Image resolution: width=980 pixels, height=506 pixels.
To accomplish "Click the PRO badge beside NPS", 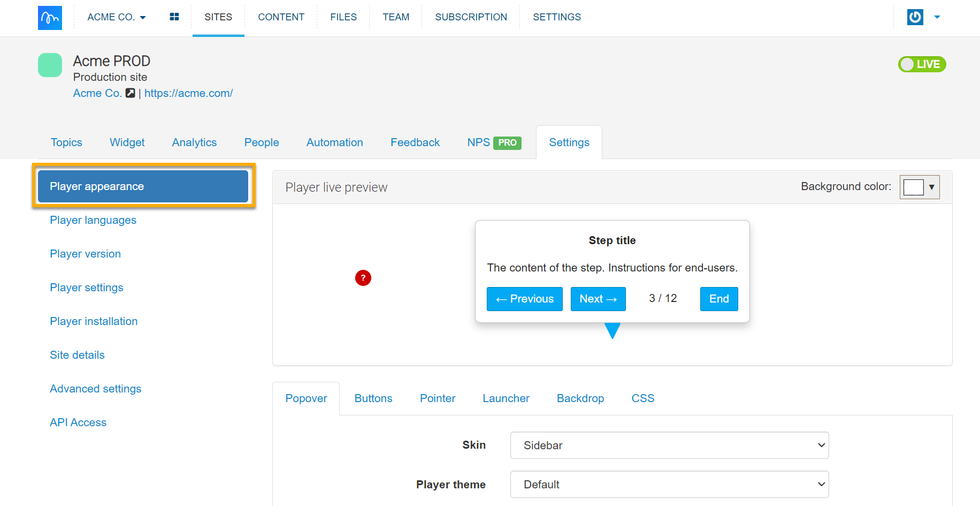I will pos(507,143).
